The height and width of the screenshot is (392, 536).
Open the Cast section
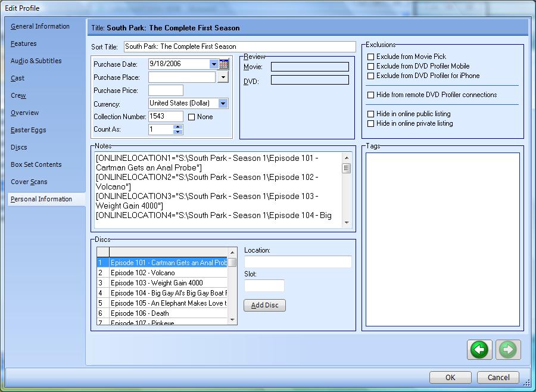17,78
